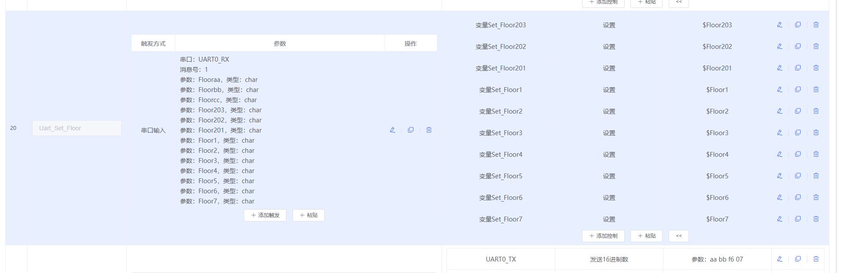
Task: Edit the Set_Floor1 control row
Action: click(x=780, y=89)
